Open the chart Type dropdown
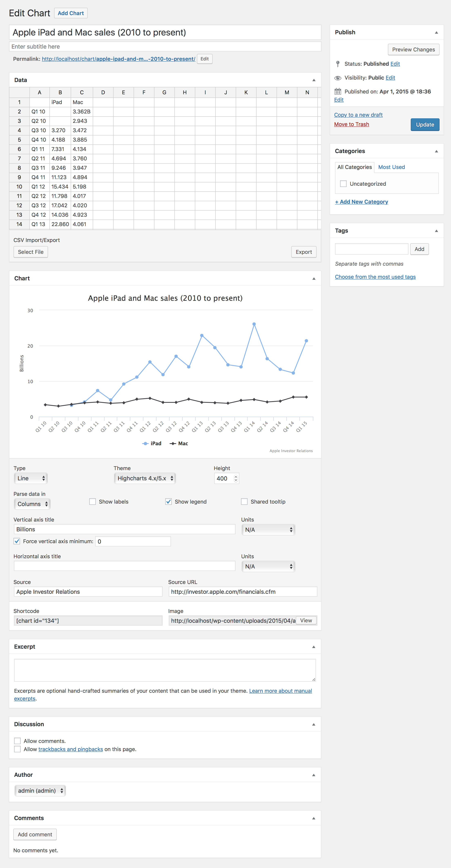Screen dimensions: 451x868 (30, 478)
